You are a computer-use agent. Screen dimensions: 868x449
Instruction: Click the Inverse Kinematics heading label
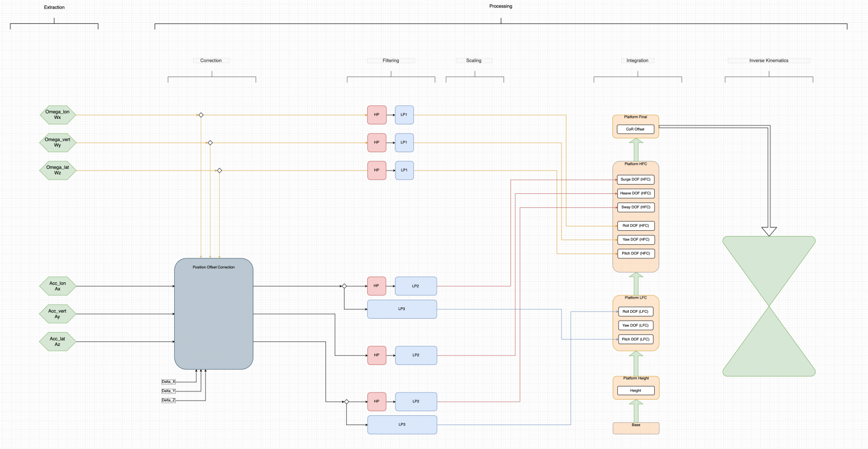(769, 61)
